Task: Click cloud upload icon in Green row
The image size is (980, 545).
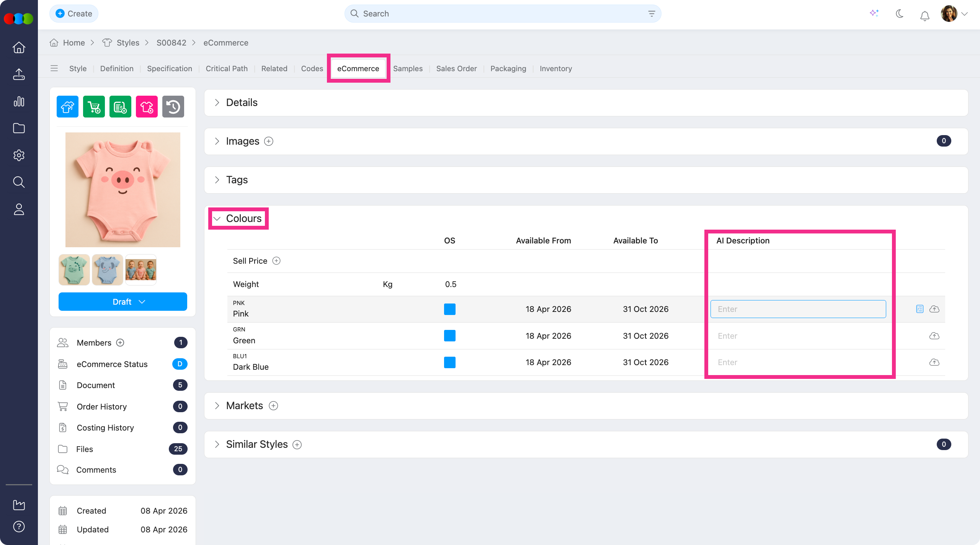Action: click(934, 336)
